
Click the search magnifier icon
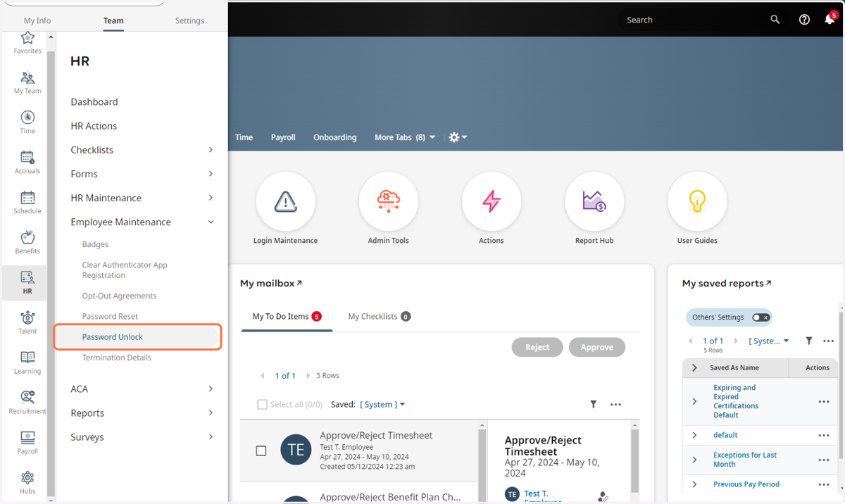775,20
